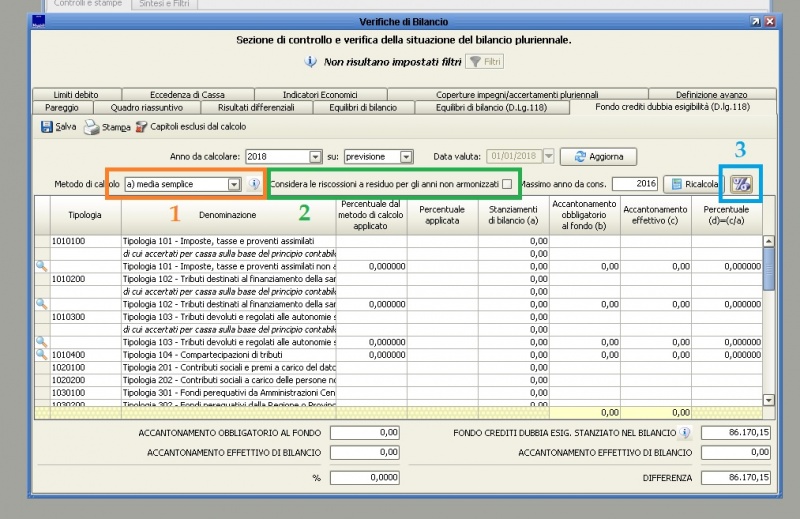
Task: Click the percentage calculator icon button
Action: click(741, 184)
